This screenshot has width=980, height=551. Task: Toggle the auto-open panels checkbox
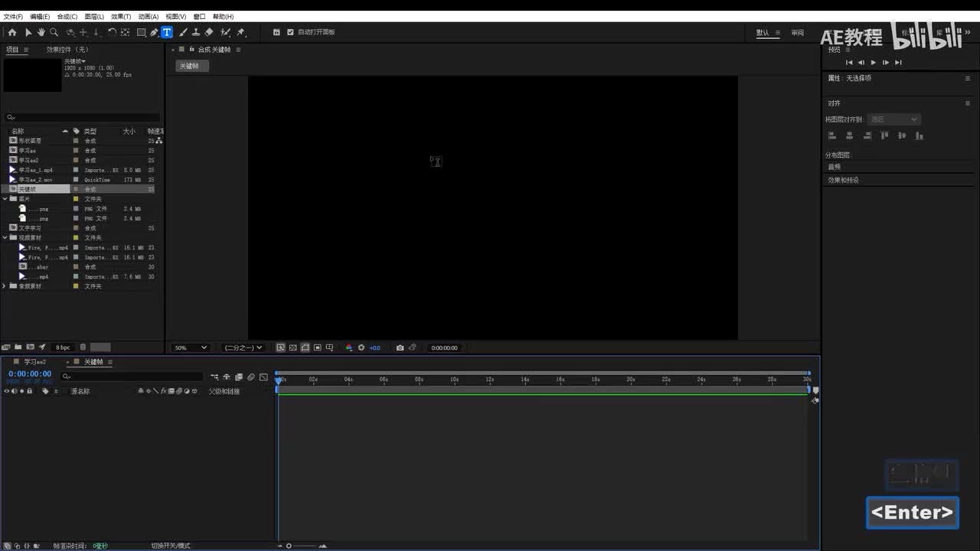pos(290,32)
